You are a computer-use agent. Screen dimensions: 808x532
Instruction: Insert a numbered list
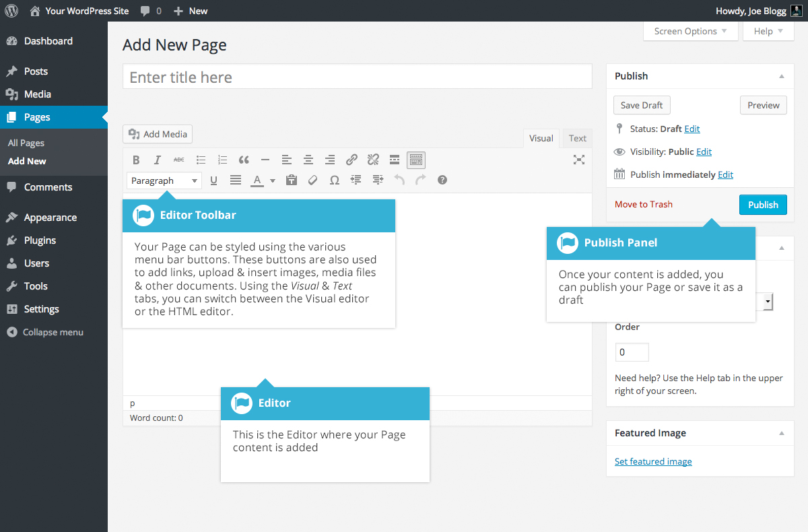(x=222, y=160)
